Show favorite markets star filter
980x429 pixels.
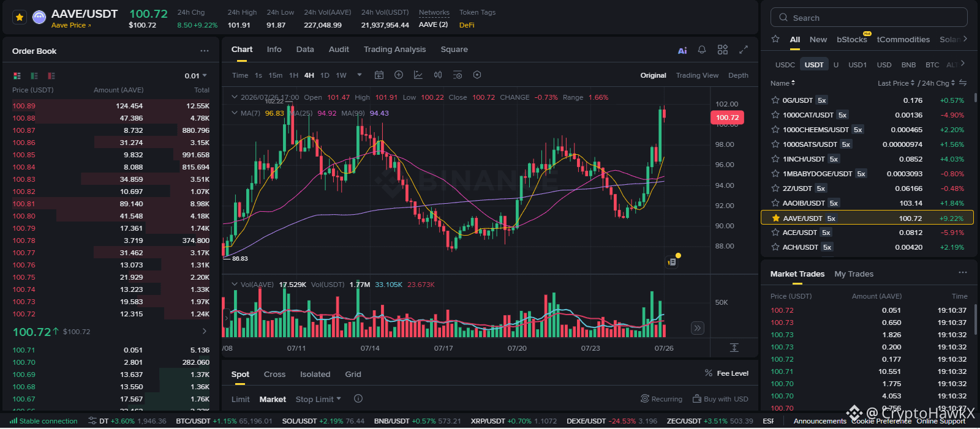click(775, 39)
